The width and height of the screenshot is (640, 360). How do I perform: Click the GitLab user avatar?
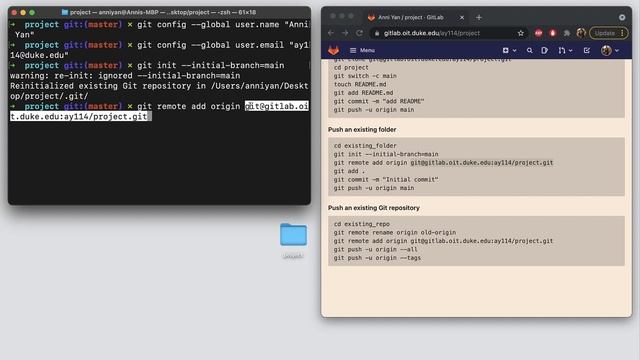click(x=606, y=50)
